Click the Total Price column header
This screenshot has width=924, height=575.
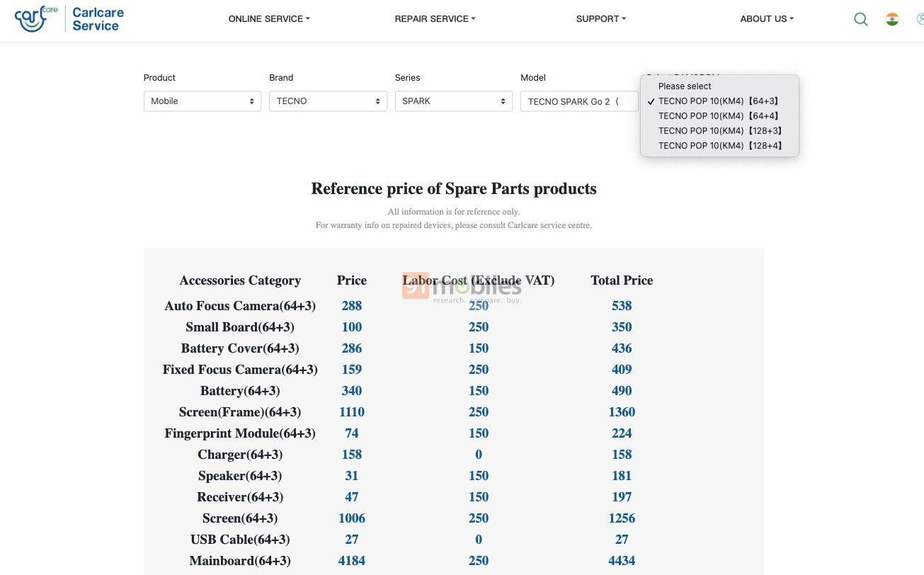point(622,280)
